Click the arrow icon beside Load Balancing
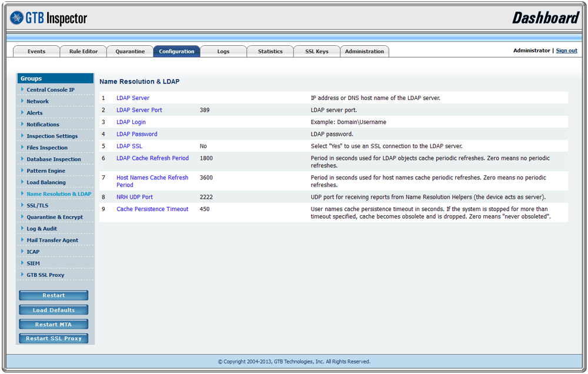This screenshot has width=588, height=374. pos(22,182)
